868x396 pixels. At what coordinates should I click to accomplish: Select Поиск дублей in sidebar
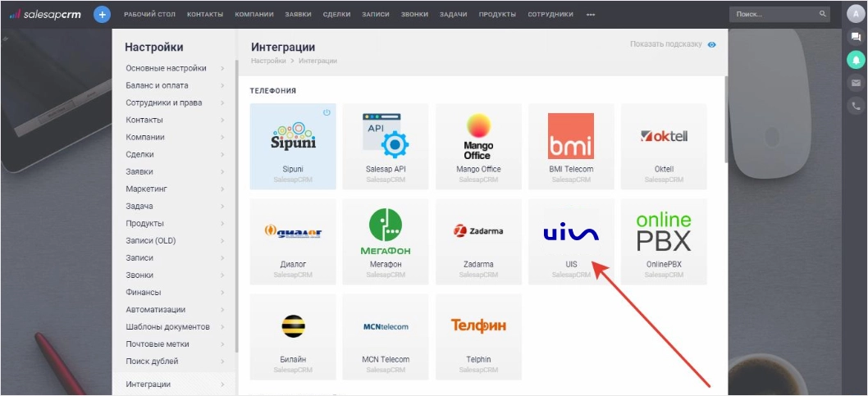tap(175, 362)
